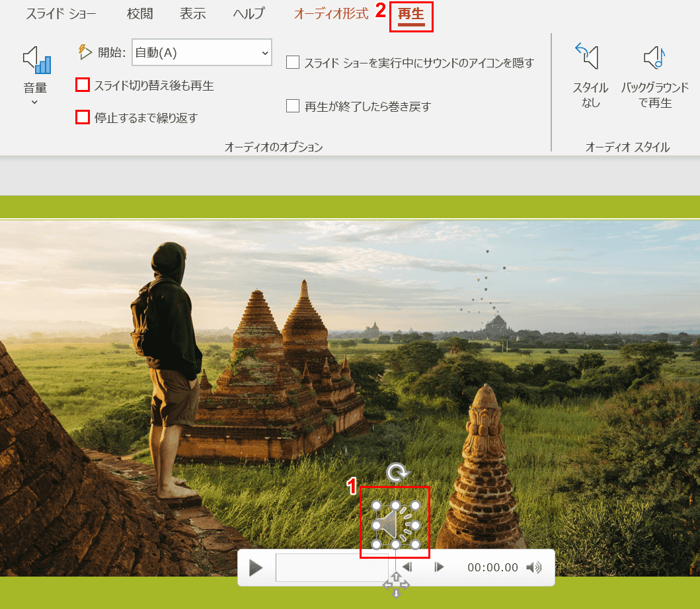Skip forward in audio playback
Viewport: 700px width, 609px height.
pos(439,567)
